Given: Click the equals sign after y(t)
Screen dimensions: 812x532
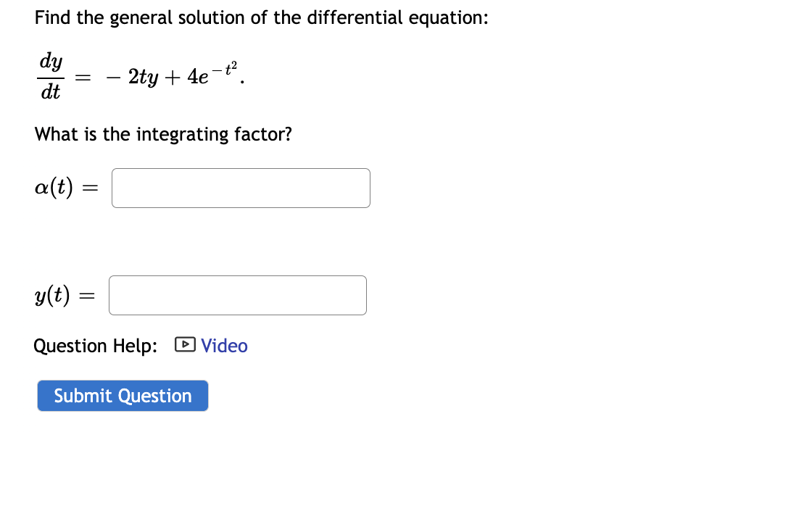Looking at the screenshot, I should pyautogui.click(x=87, y=296).
